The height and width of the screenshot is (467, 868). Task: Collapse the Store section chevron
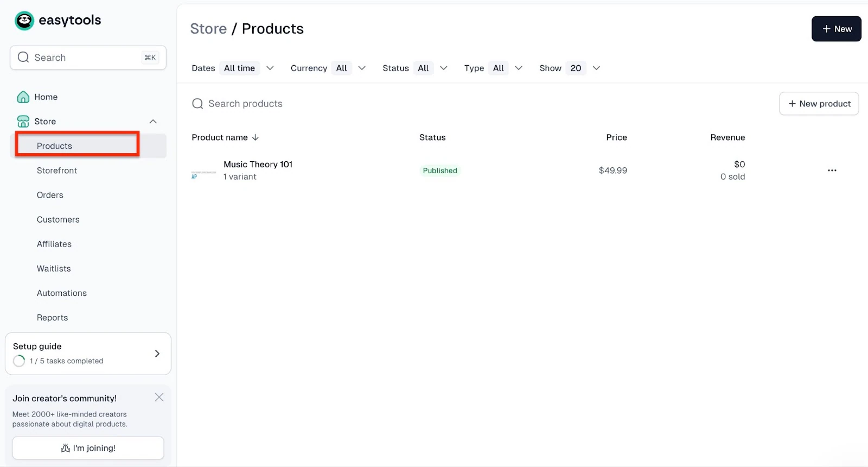tap(153, 121)
